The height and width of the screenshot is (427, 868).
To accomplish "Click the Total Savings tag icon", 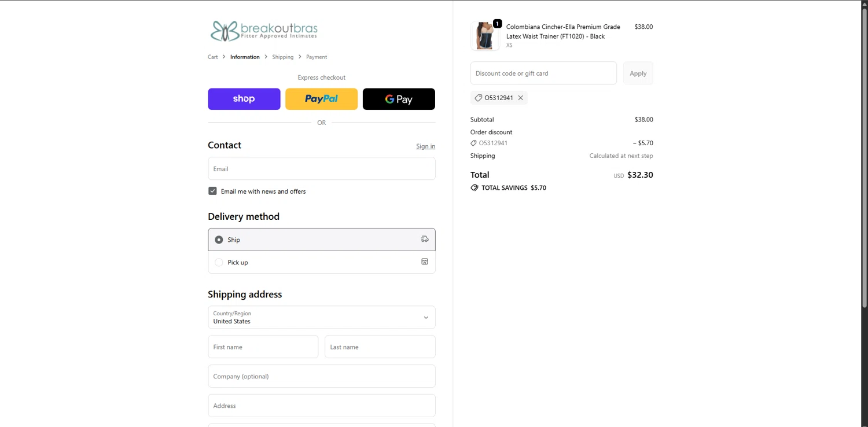I will point(475,188).
